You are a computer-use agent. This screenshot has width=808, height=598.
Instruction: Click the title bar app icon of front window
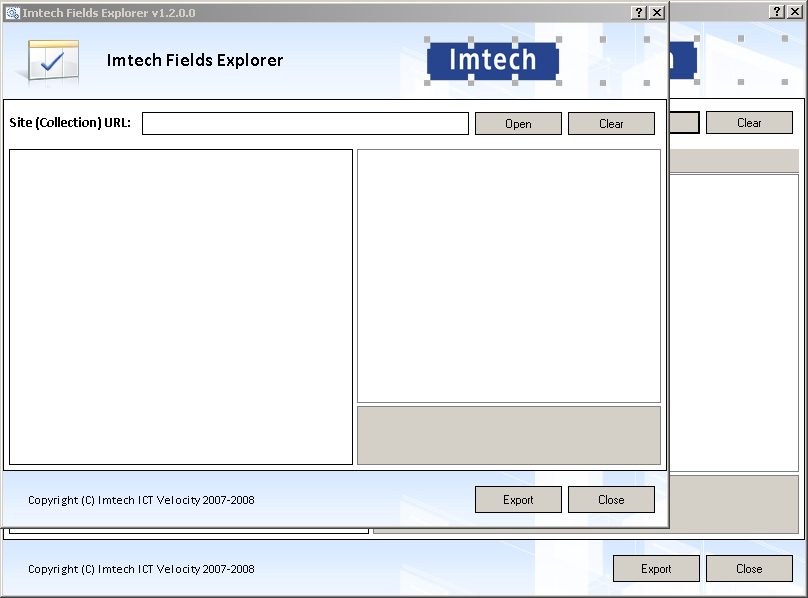coord(12,13)
